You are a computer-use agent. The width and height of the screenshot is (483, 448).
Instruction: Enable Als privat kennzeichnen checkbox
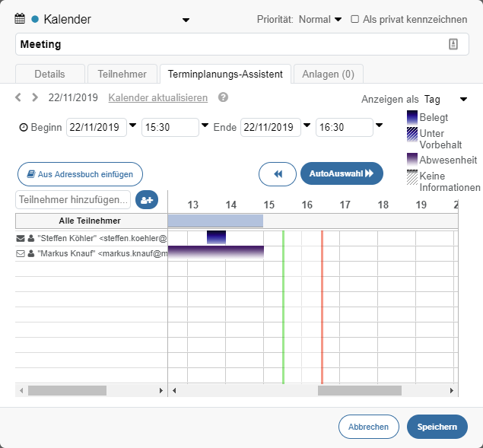click(x=355, y=19)
